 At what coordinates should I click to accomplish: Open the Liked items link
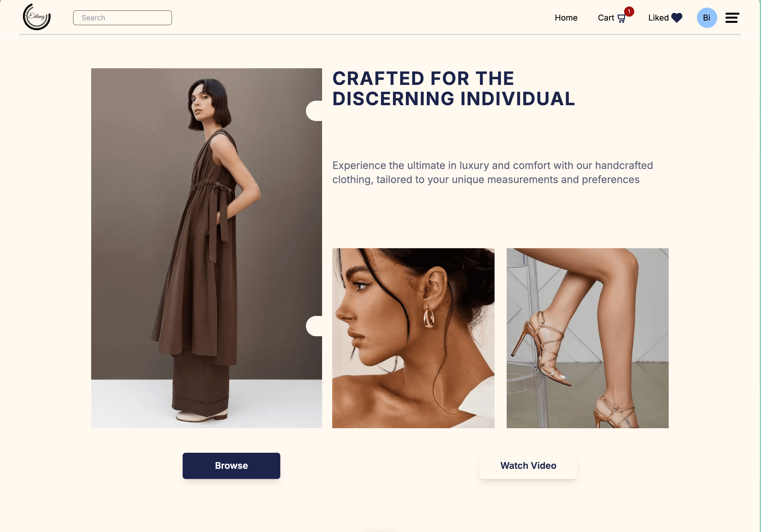(665, 17)
